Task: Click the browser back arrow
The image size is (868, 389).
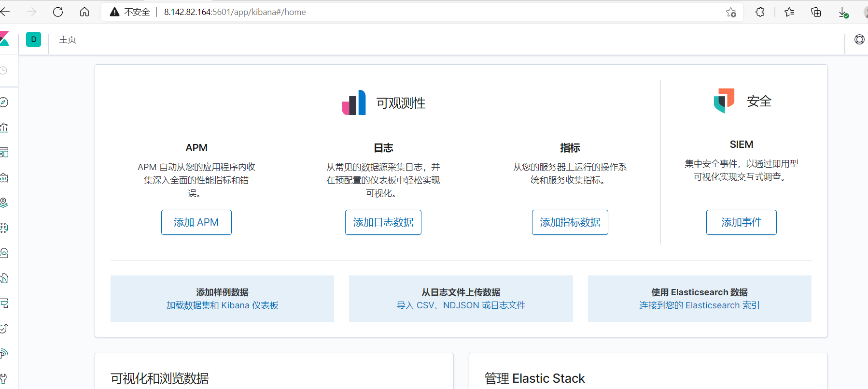Action: (x=5, y=12)
